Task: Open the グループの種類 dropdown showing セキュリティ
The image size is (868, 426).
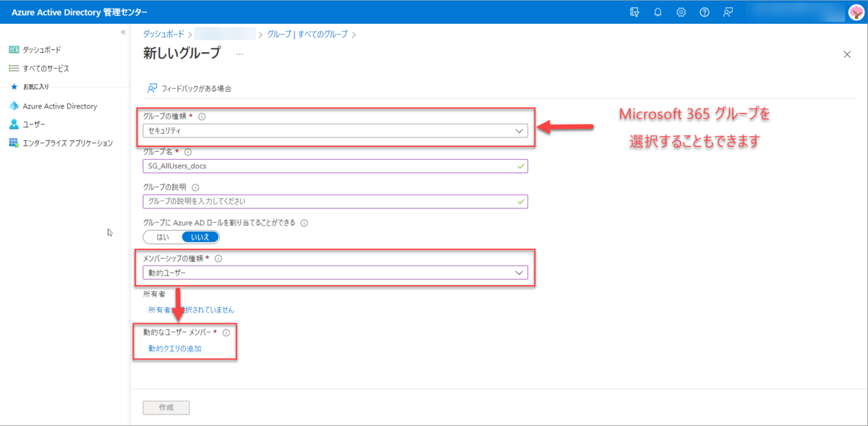Action: coord(336,131)
